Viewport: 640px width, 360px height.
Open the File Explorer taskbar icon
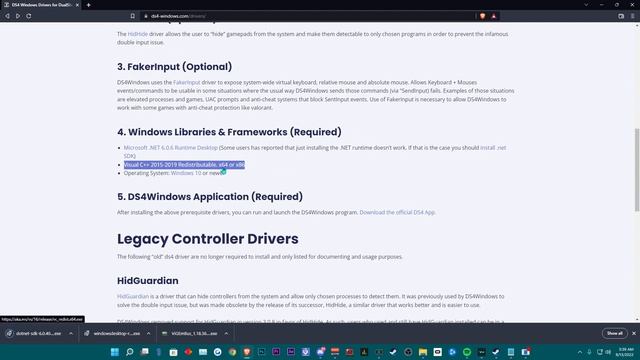(423, 352)
